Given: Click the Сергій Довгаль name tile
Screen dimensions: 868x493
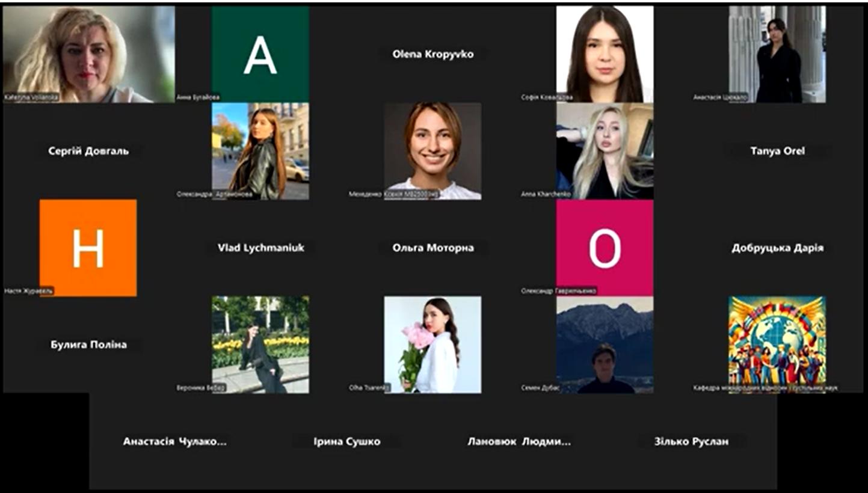Looking at the screenshot, I should pyautogui.click(x=88, y=151).
